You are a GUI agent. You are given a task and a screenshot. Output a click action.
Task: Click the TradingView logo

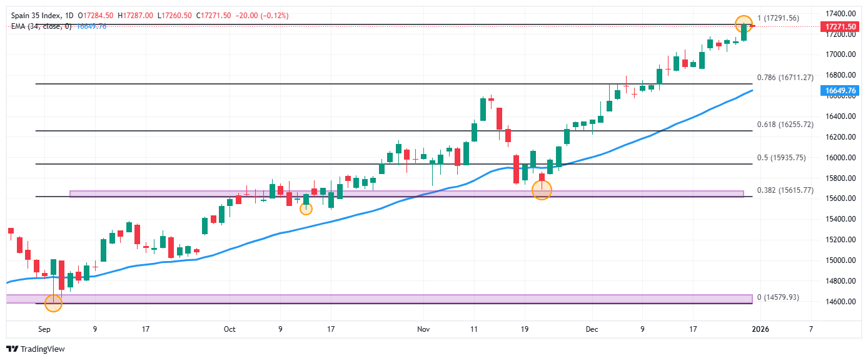pos(35,349)
